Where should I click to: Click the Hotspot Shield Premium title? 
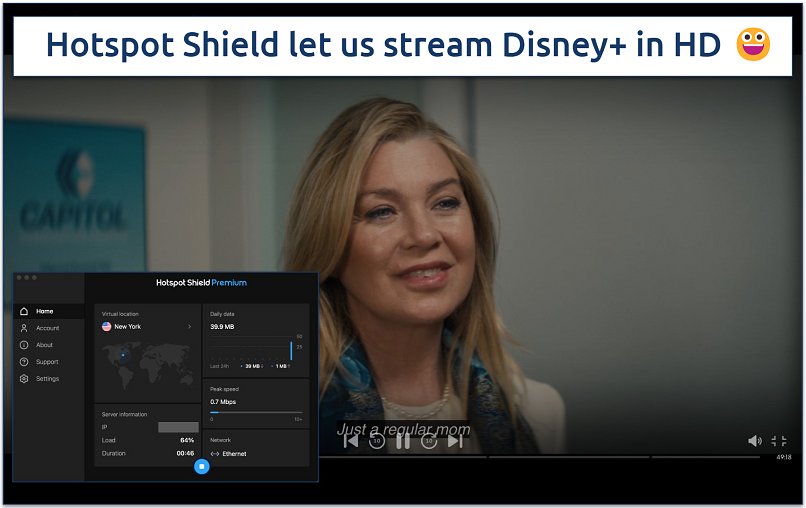pos(202,283)
